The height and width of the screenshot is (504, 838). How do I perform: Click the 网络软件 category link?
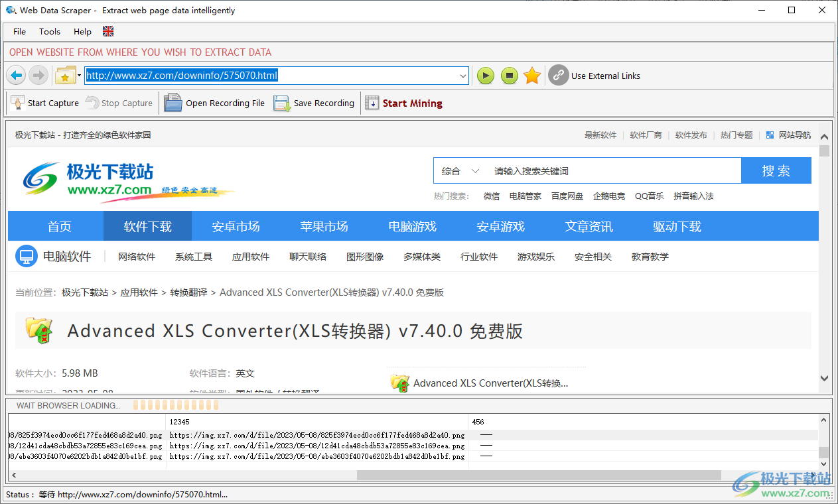pyautogui.click(x=137, y=257)
